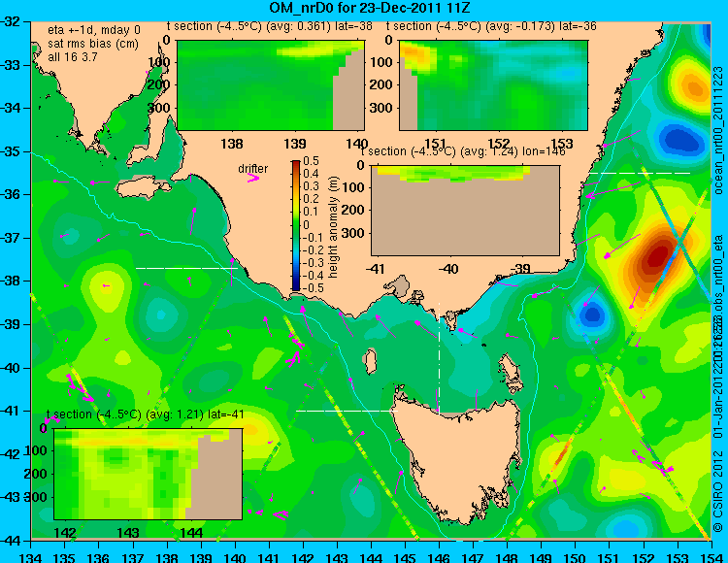Click the 154 longitude tick label
The height and width of the screenshot is (563, 728).
click(711, 557)
